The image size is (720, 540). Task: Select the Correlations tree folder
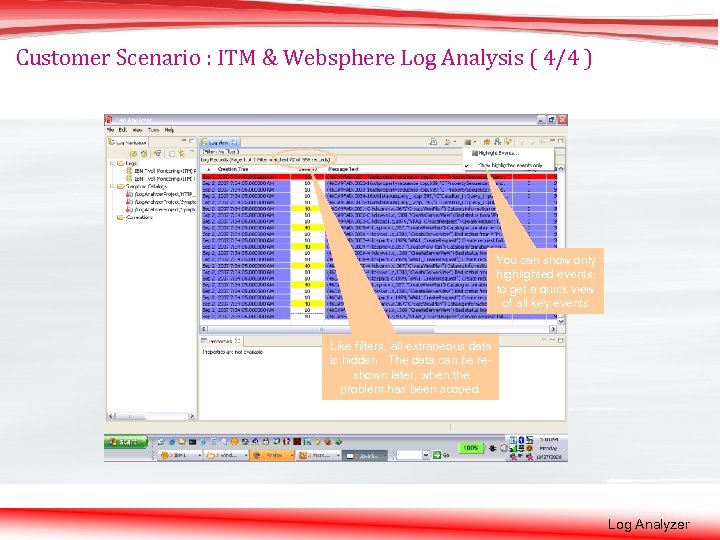click(135, 218)
